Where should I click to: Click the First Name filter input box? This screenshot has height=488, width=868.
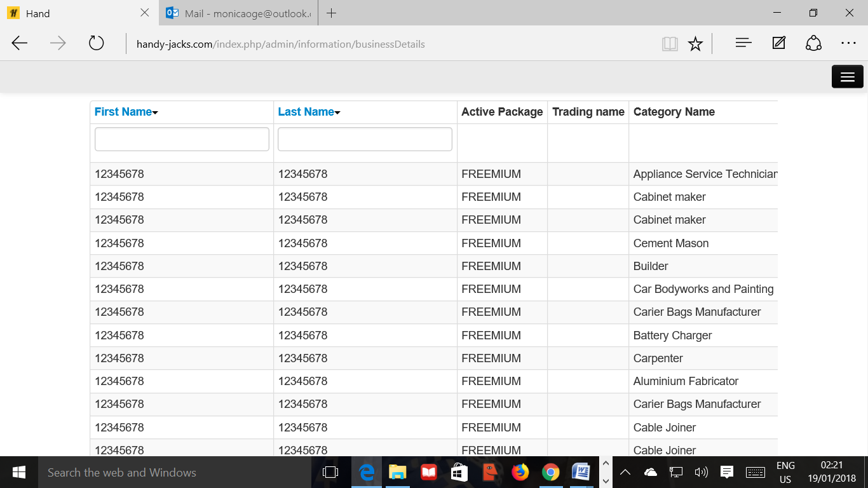coord(182,139)
